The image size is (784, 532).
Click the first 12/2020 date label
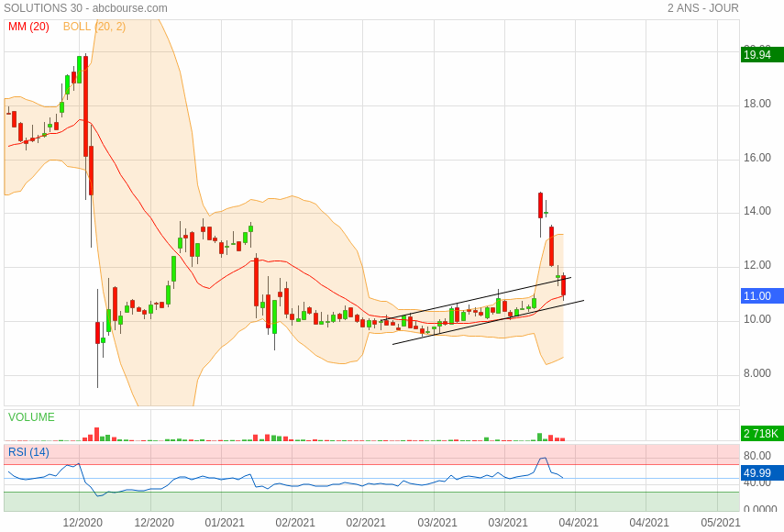(x=83, y=523)
